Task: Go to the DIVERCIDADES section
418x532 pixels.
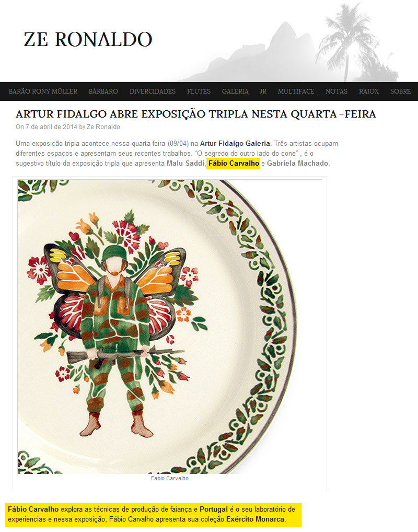Action: pyautogui.click(x=153, y=91)
